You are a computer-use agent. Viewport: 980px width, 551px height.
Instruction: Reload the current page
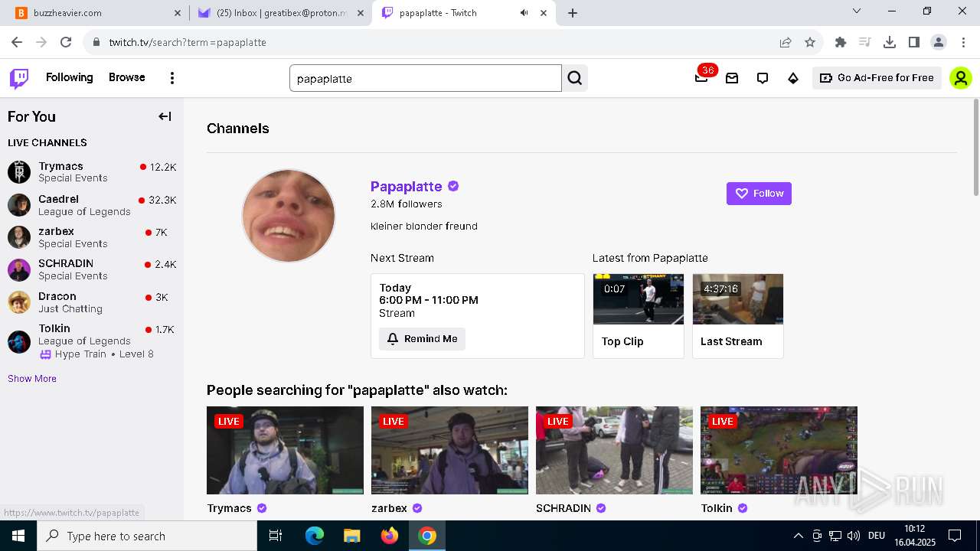pos(66,42)
